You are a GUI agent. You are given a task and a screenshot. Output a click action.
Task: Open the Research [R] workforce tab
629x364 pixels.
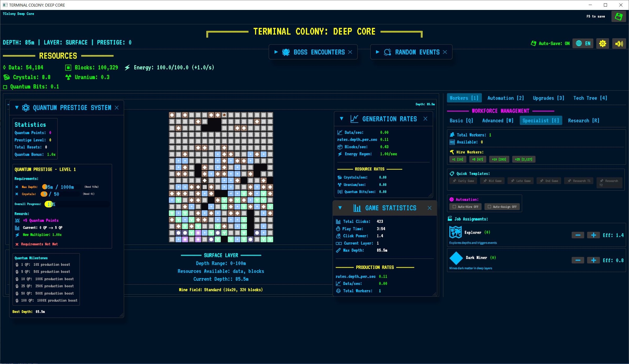pos(583,121)
